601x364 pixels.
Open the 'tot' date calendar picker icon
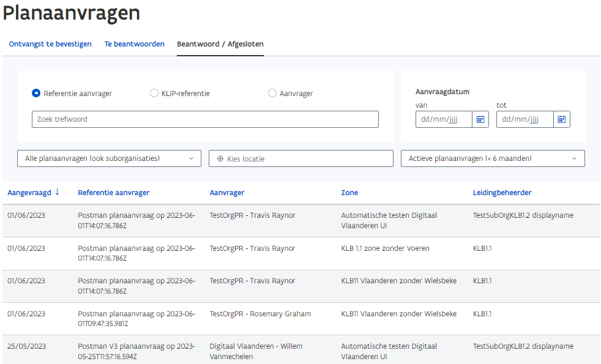pos(561,119)
